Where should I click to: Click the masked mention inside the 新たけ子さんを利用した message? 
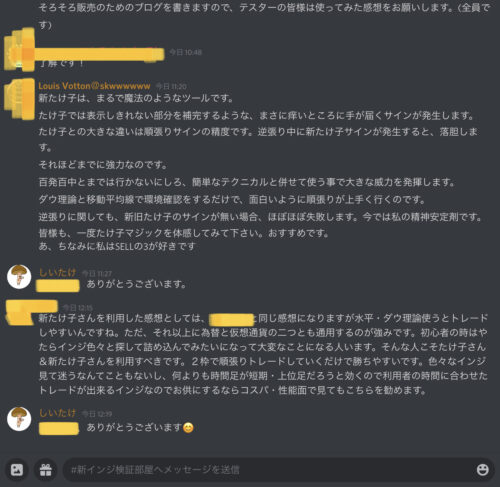pyautogui.click(x=231, y=319)
